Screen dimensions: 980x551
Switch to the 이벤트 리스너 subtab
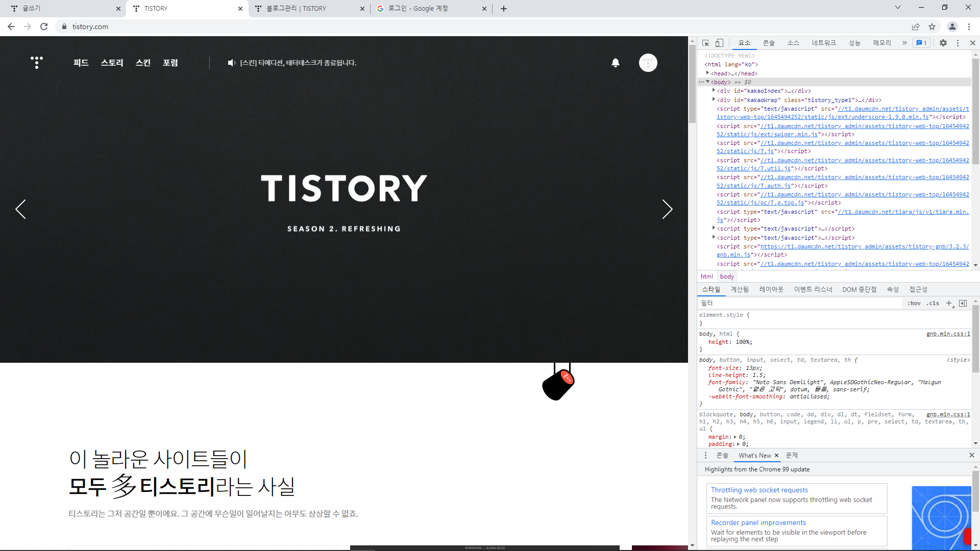pos(813,289)
